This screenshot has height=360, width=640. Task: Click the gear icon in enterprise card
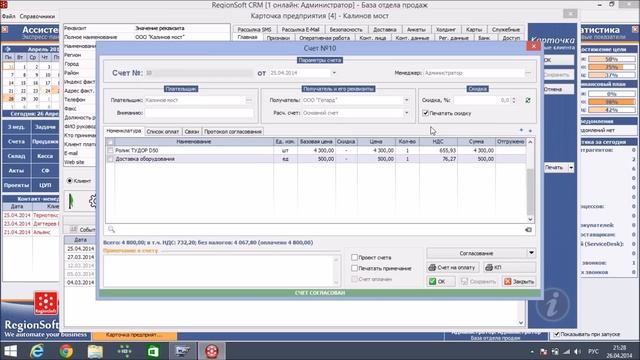93,200
